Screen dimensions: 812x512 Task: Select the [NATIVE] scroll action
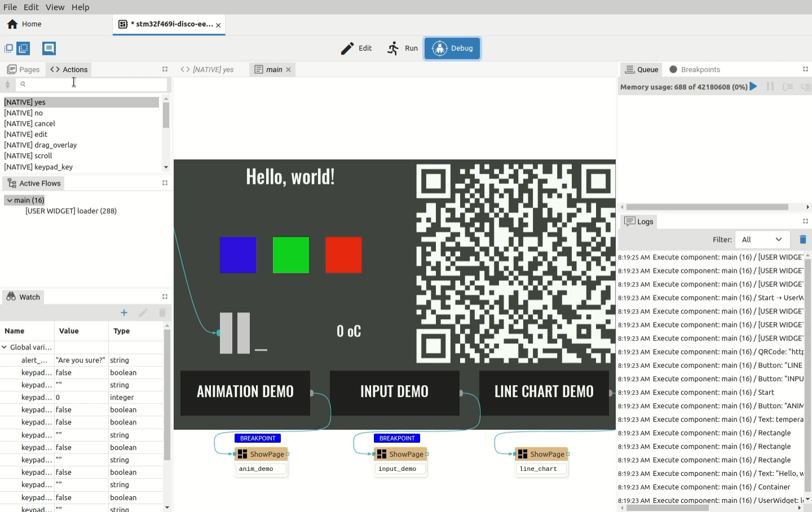pos(81,156)
